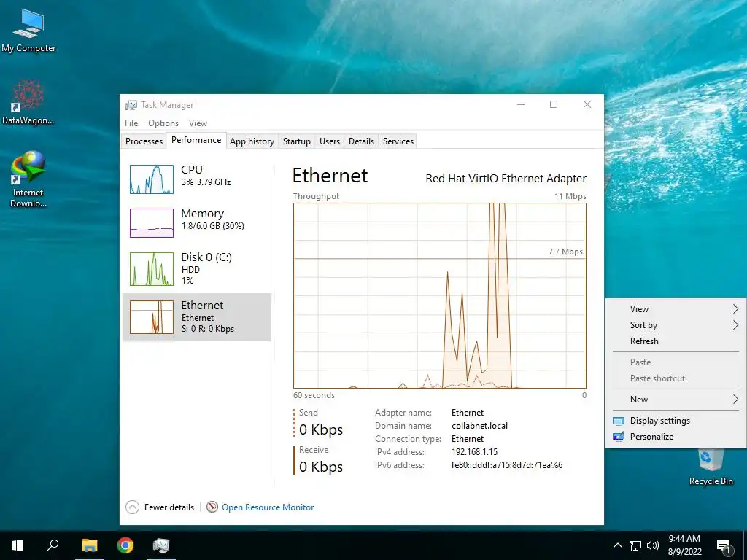This screenshot has width=747, height=560.
Task: Minimize the Task Manager window
Action: click(521, 104)
